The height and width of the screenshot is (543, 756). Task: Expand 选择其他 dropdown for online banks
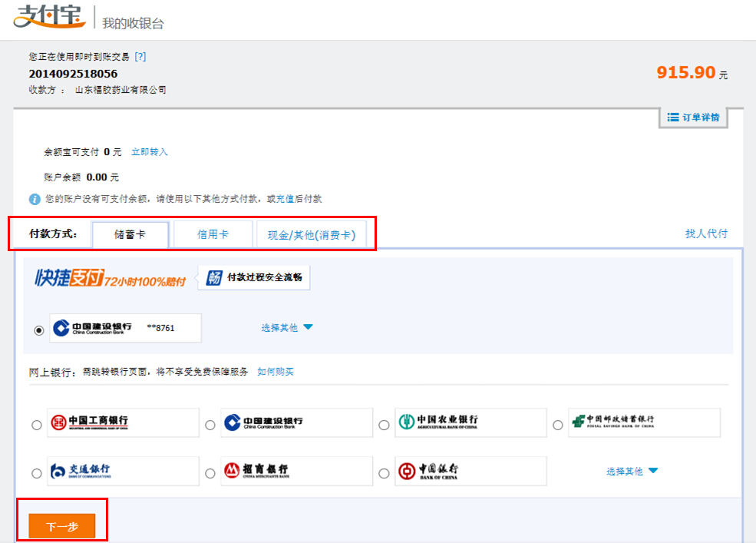632,471
